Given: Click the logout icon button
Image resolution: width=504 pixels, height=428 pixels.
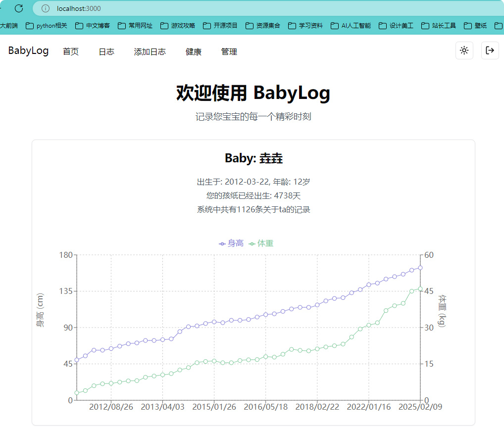Looking at the screenshot, I should tap(490, 50).
